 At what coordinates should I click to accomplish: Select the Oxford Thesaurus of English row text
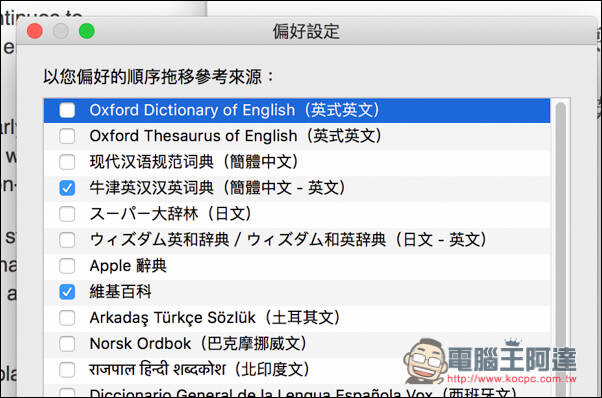click(236, 136)
